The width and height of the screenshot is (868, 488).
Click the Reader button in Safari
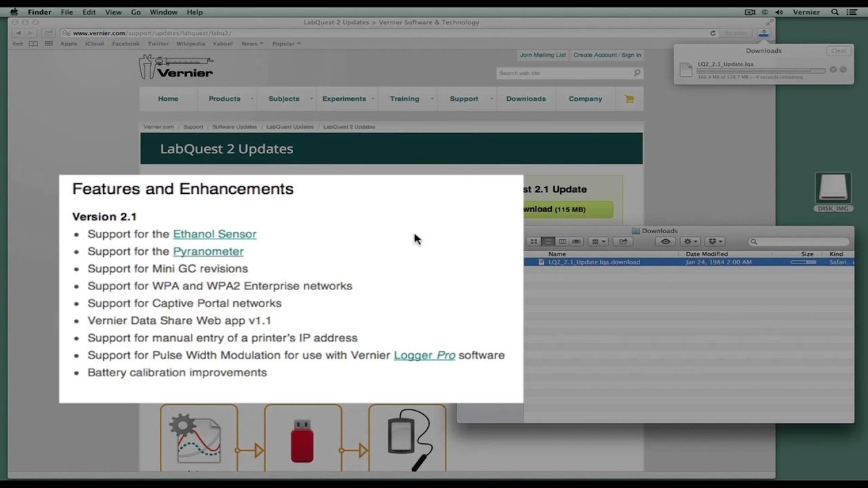(x=736, y=33)
